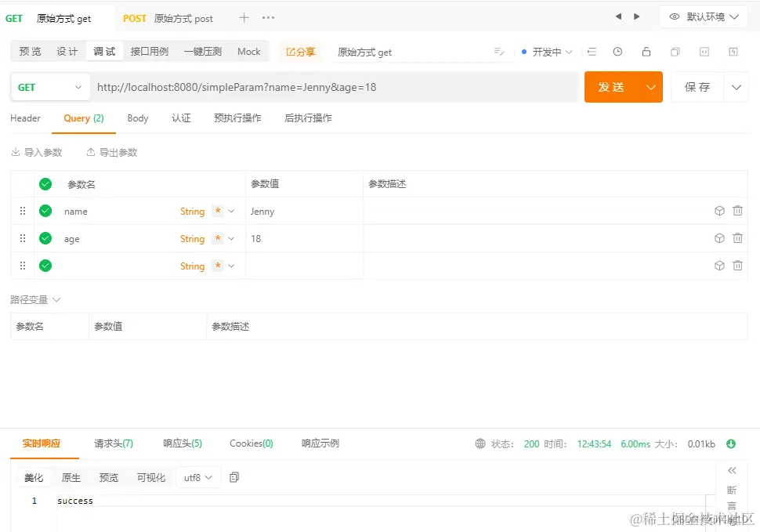The image size is (760, 532).
Task: Switch to the Header tab
Action: click(25, 118)
